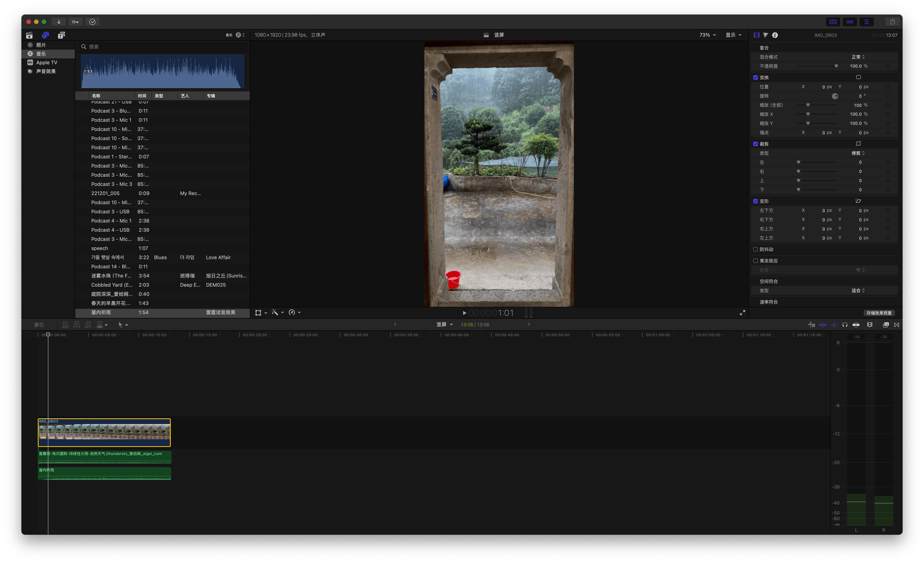Adjust the 不透明度 opacity slider
Viewport: 924px width, 563px height.
click(x=836, y=66)
